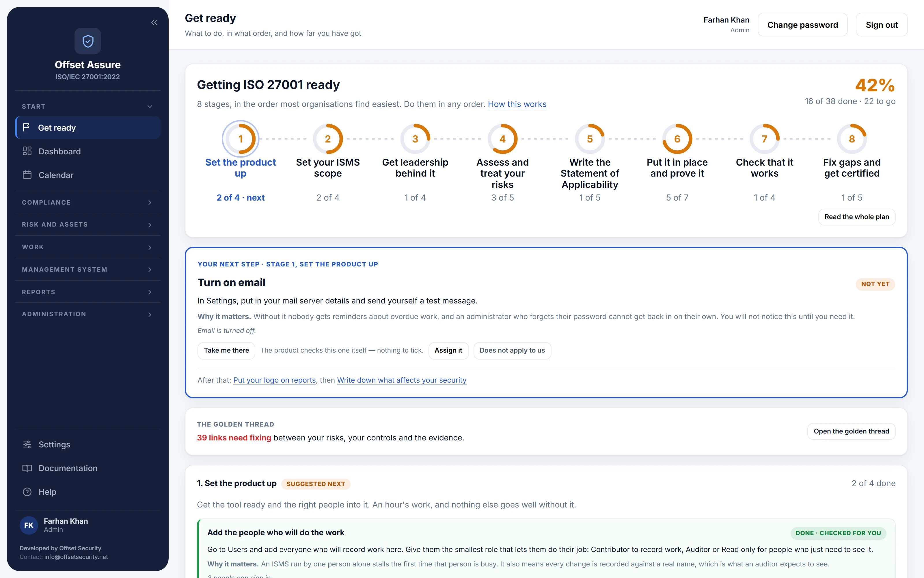Click the Calendar icon in sidebar
Image resolution: width=924 pixels, height=578 pixels.
point(27,175)
